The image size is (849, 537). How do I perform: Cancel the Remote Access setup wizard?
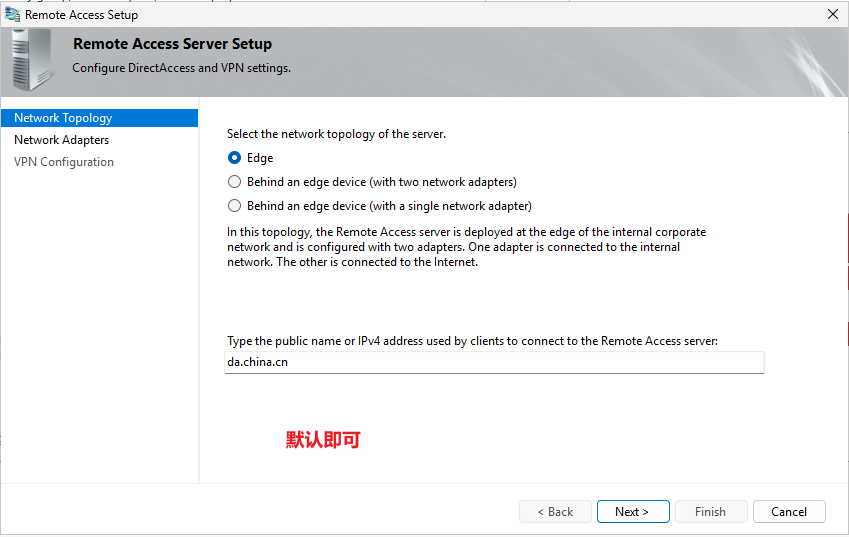(x=789, y=512)
